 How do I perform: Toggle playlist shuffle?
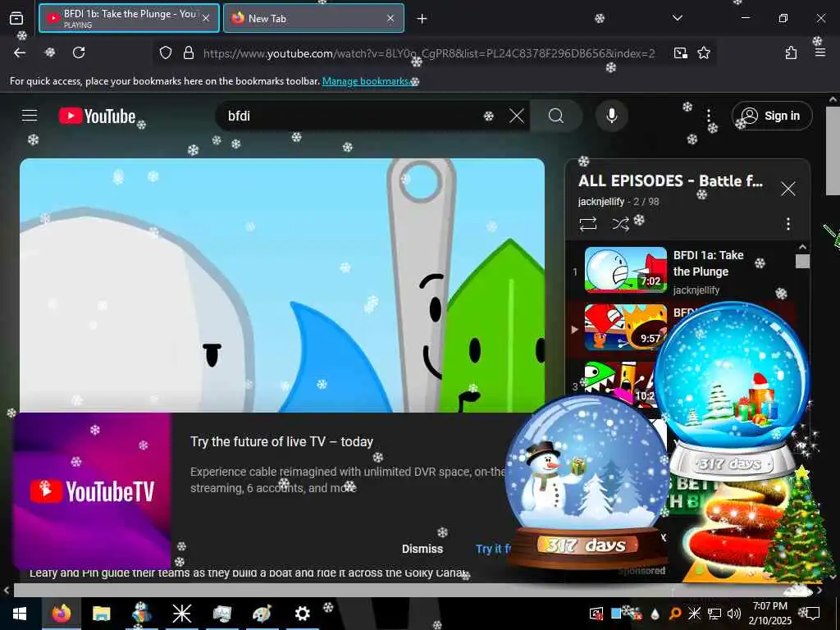[x=620, y=223]
